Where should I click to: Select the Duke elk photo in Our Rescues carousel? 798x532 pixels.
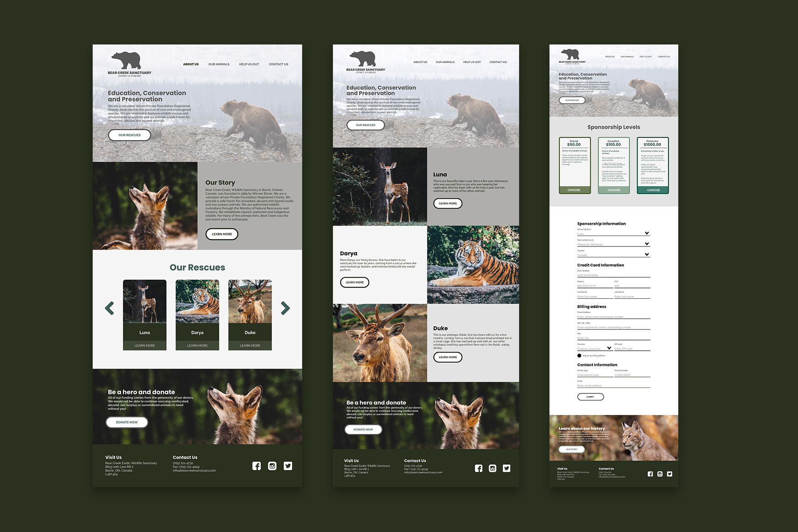click(x=250, y=301)
